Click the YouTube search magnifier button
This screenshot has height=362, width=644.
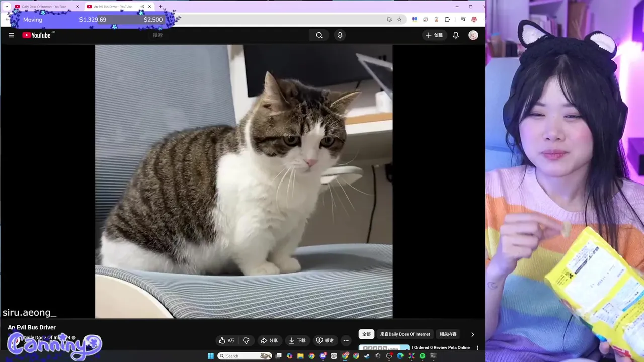tap(319, 35)
